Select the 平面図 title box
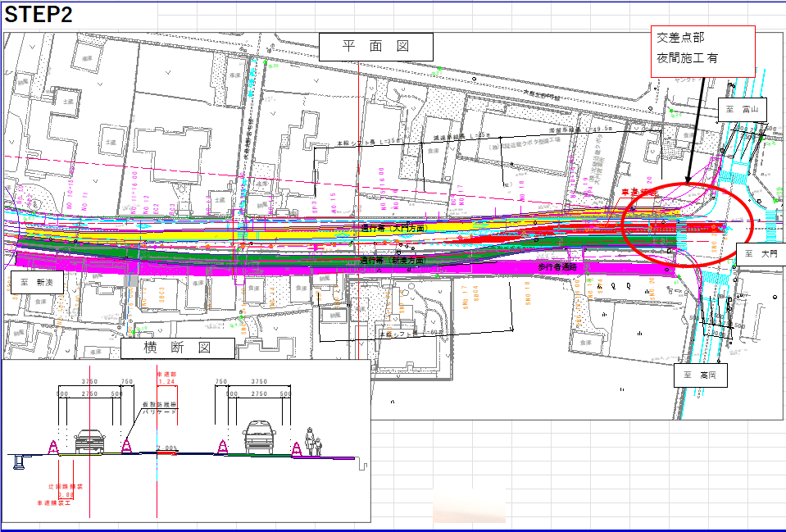 [x=376, y=47]
